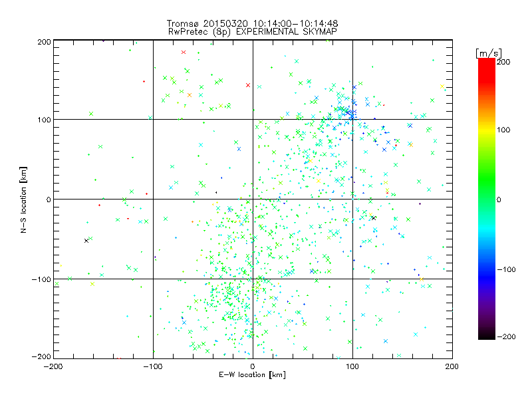Click the y-axis tick label '-100'
This screenshot has width=532, height=399.
pos(41,279)
